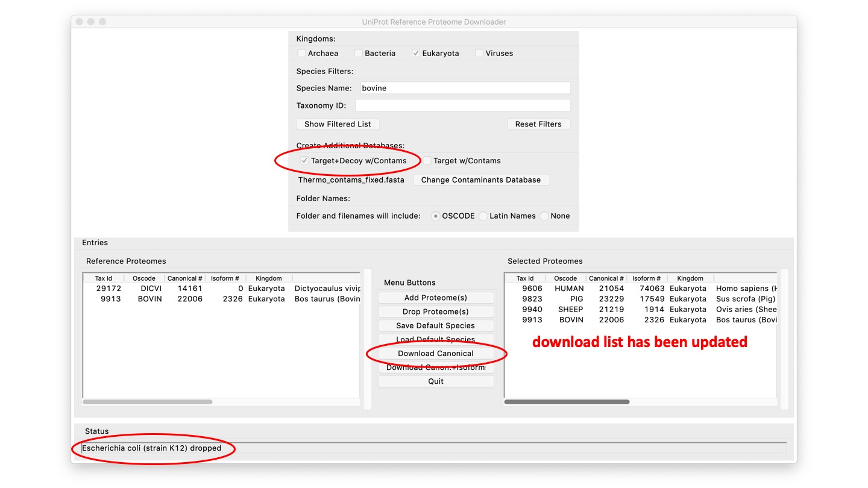The width and height of the screenshot is (868, 488).
Task: Click Canonical # header in Reference Proteomes
Action: click(185, 278)
